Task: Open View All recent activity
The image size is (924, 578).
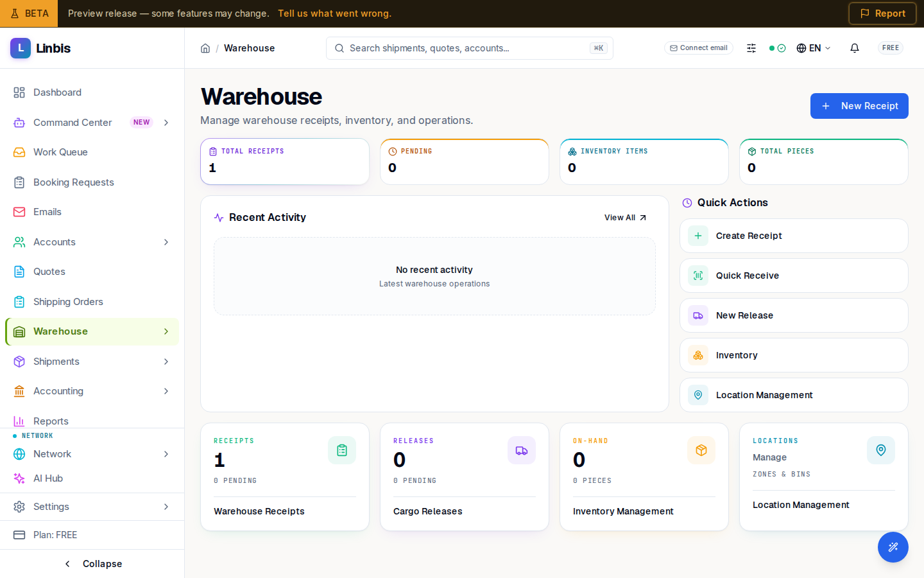Action: [x=626, y=218]
